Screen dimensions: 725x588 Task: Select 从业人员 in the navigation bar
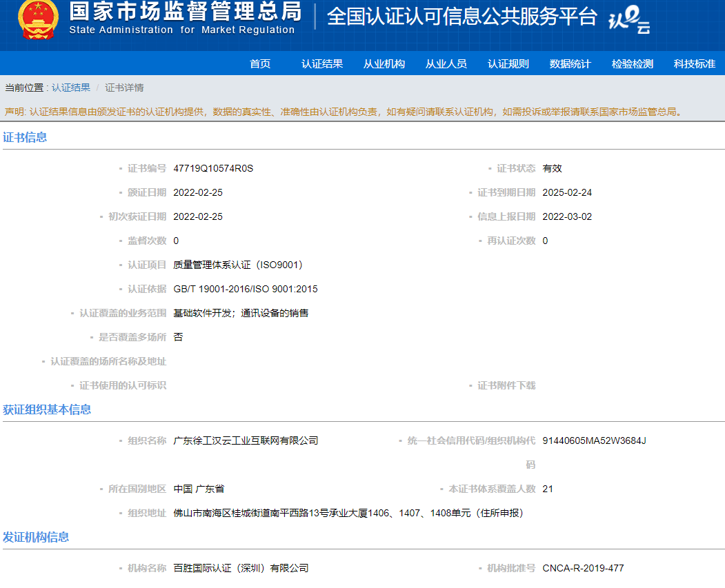point(446,64)
